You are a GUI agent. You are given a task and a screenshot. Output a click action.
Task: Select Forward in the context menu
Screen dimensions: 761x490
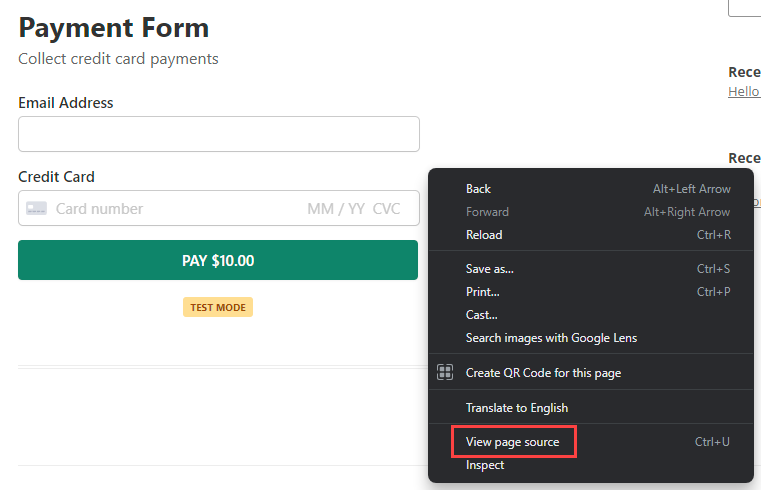(487, 212)
